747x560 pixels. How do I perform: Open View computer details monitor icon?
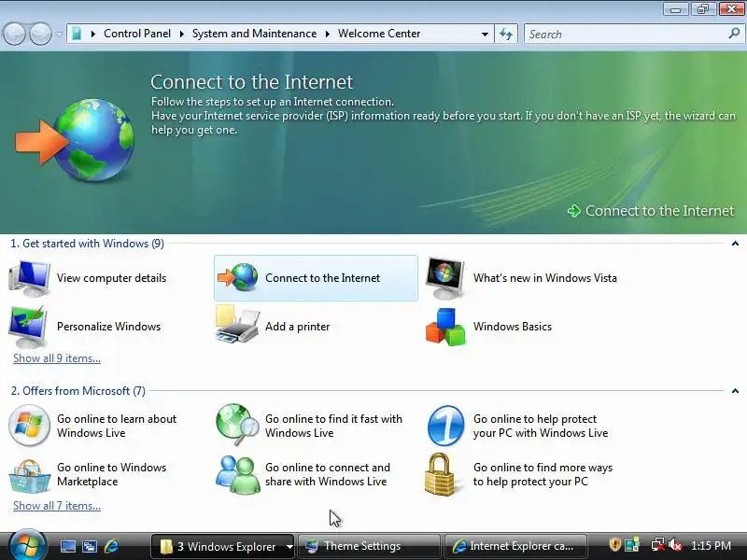point(29,278)
